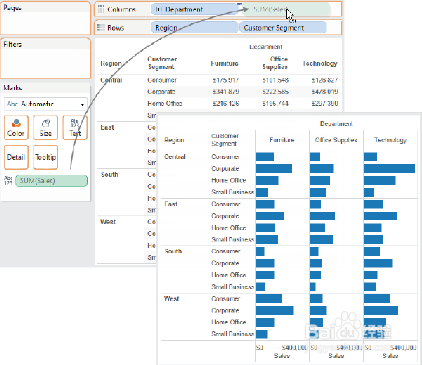The height and width of the screenshot is (365, 422).
Task: Click Technology header in bar chart
Action: [x=390, y=140]
